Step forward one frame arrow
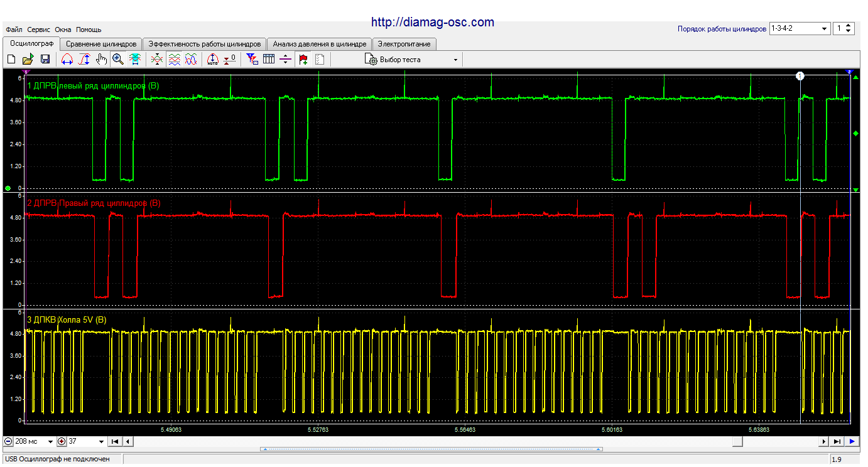Image resolution: width=868 pixels, height=467 pixels. coord(824,442)
